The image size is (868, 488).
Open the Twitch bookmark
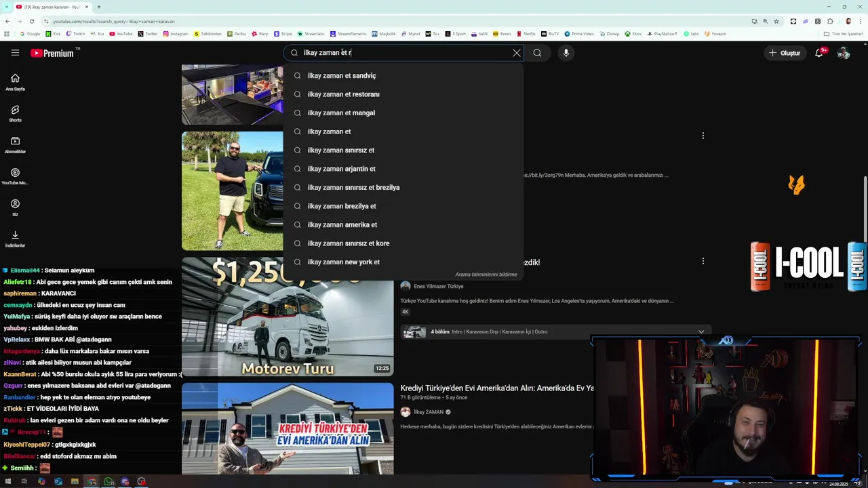(75, 34)
